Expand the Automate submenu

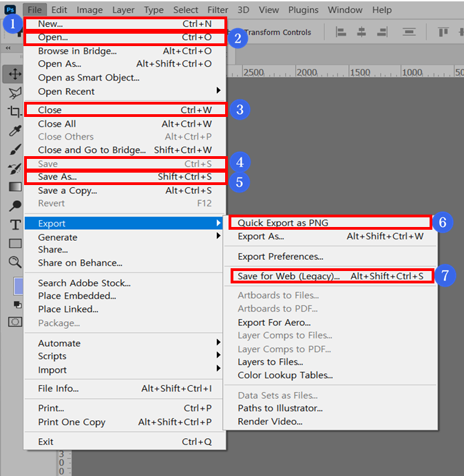[123, 343]
